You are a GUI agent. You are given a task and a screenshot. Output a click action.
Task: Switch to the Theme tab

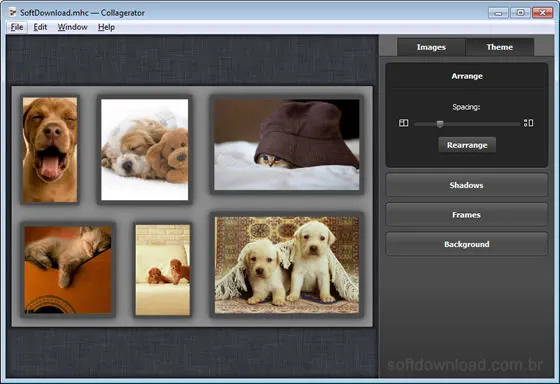tap(500, 47)
